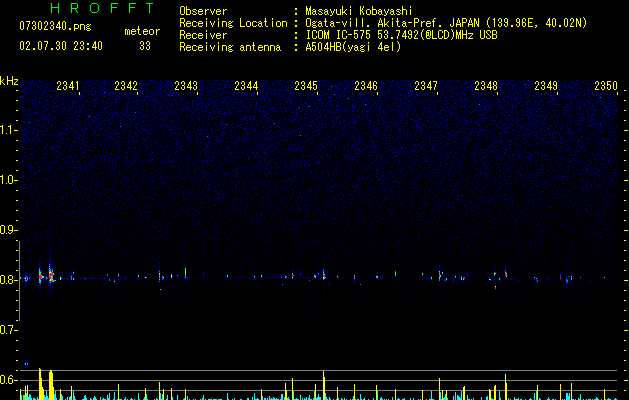
Task: Click time marker 2342
Action: click(126, 86)
